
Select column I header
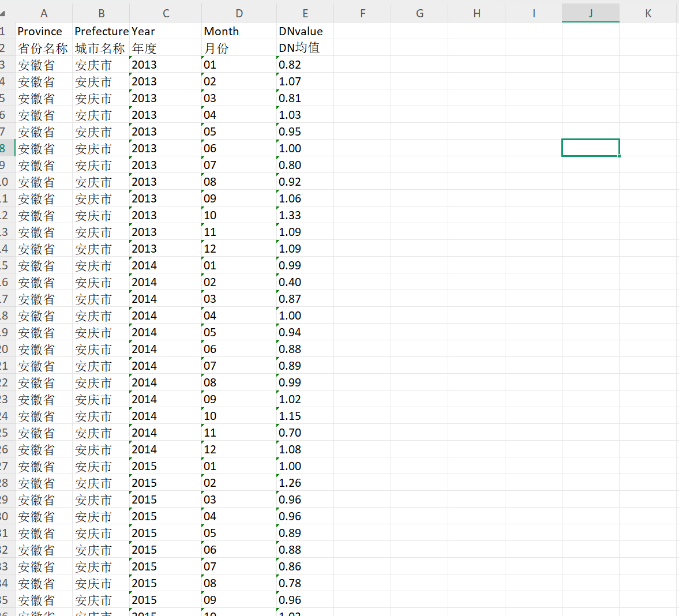534,13
